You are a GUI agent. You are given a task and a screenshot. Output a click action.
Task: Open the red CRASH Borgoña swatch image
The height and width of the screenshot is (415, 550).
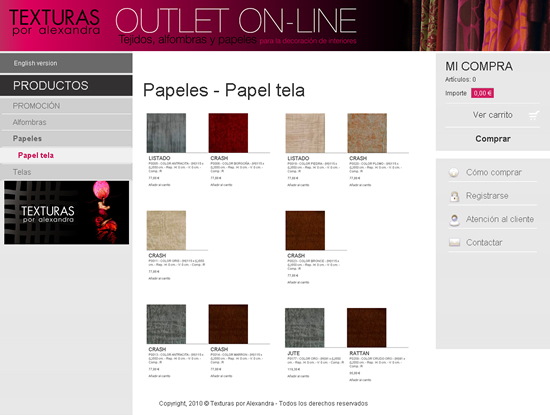point(228,133)
